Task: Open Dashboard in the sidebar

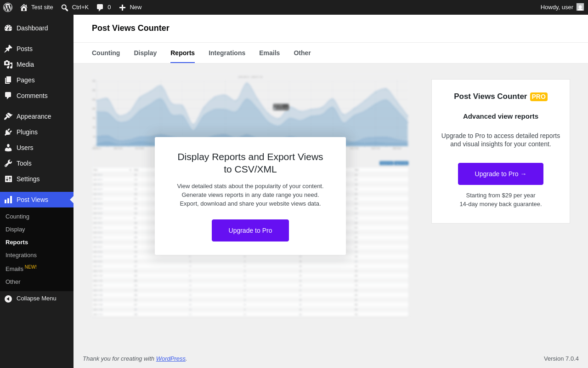Action: [x=37, y=28]
